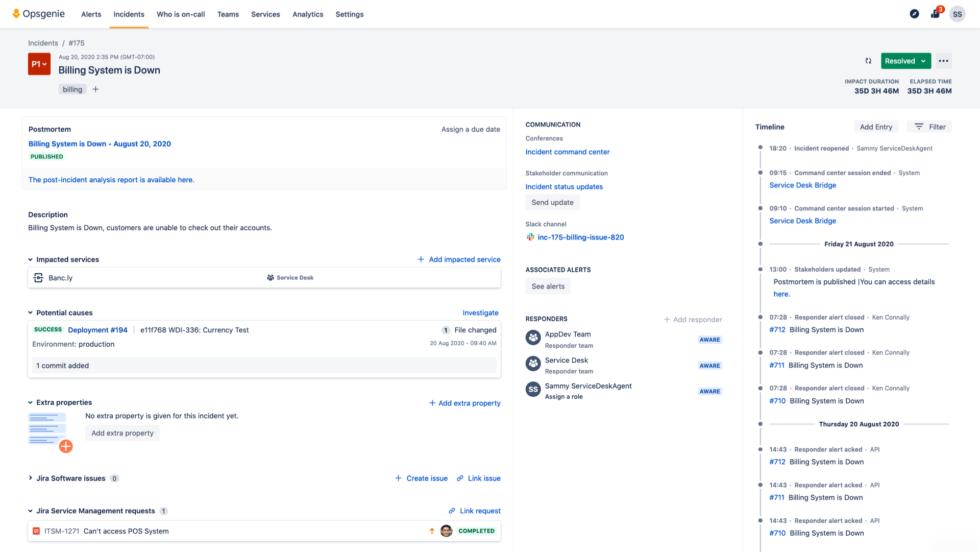Screen dimensions: 980x552
Task: Click the refresh/sync icon near Resolved
Action: coord(868,61)
